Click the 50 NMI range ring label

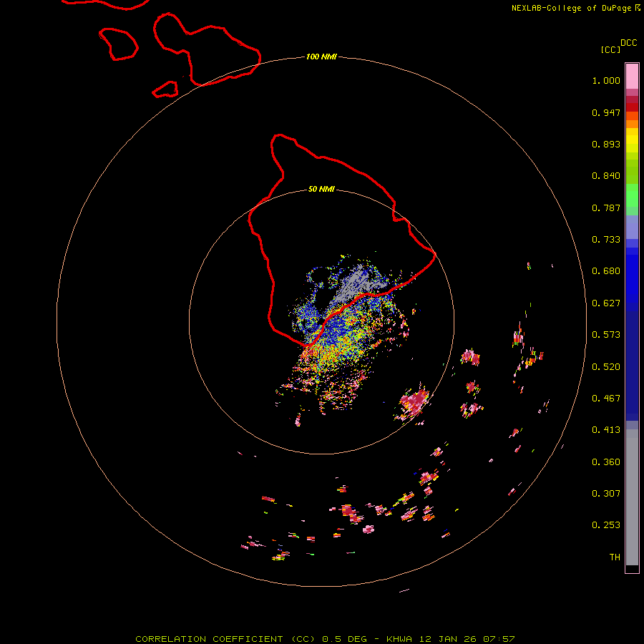tap(321, 190)
